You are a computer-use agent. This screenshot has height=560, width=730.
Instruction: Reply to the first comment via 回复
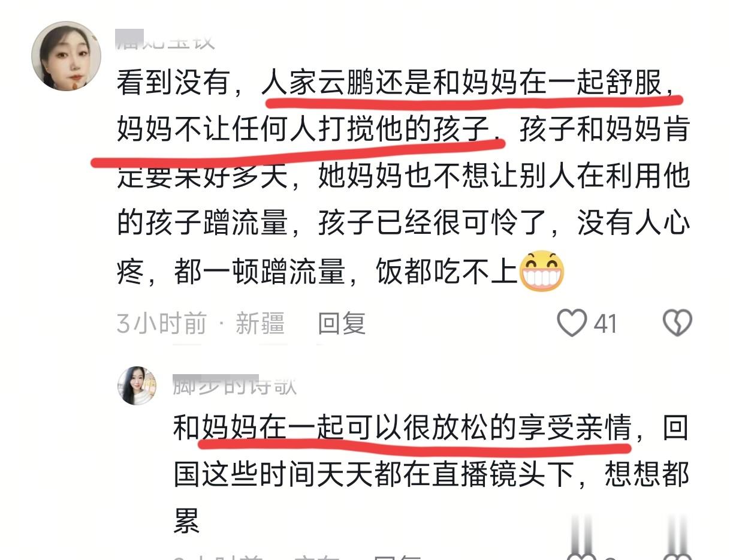coord(342,324)
